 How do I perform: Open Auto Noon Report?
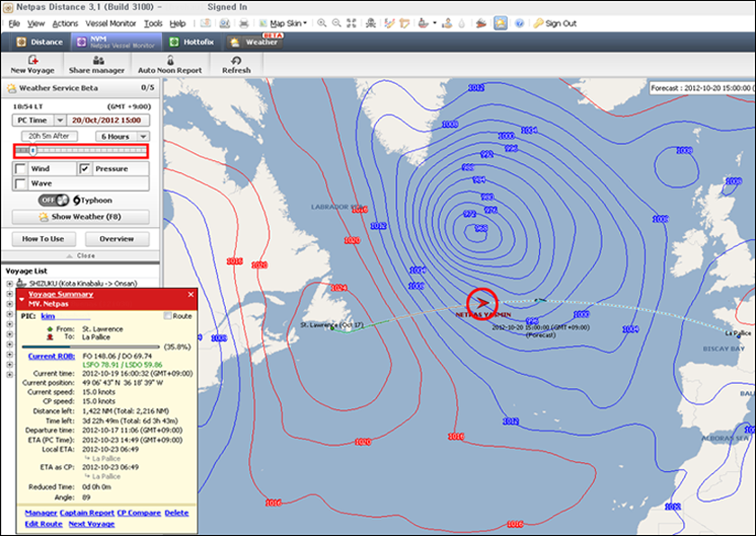pyautogui.click(x=170, y=65)
